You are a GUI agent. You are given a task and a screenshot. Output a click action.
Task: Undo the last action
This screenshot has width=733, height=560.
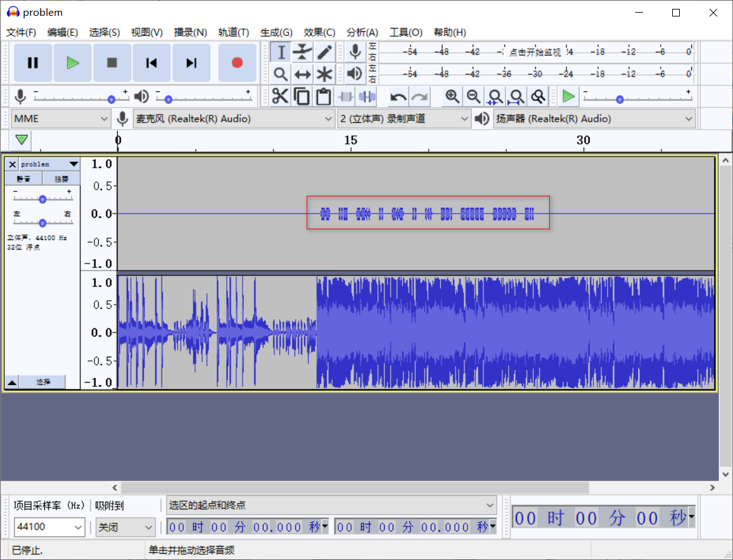tap(398, 96)
